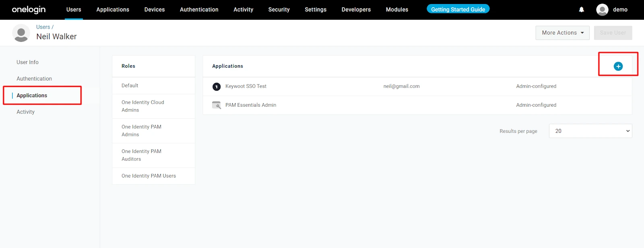Image resolution: width=644 pixels, height=248 pixels.
Task: Click the demo account avatar
Action: click(x=602, y=10)
